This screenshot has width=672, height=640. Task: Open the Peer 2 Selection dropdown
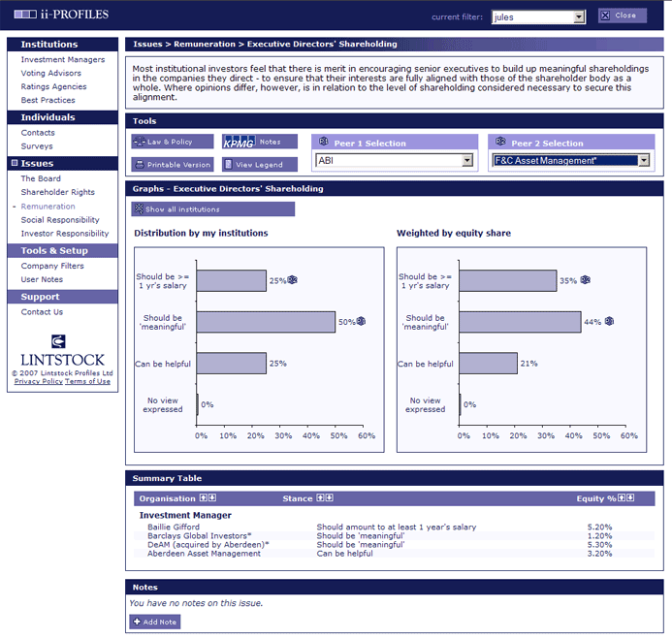coord(644,161)
